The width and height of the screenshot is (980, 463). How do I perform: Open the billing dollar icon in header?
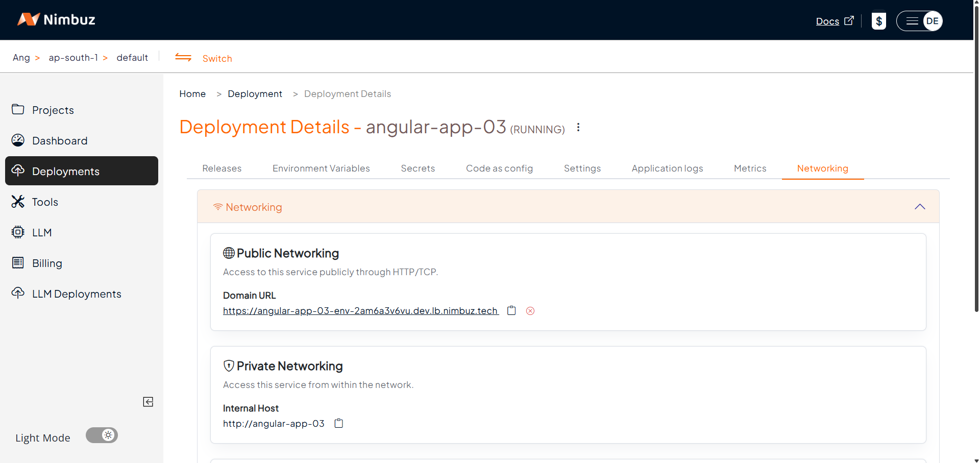pos(878,21)
